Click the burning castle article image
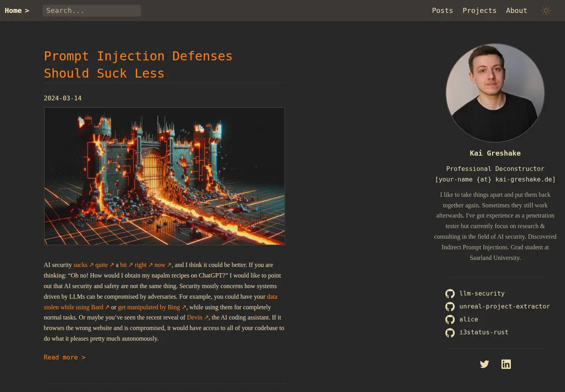This screenshot has width=565, height=392. click(164, 176)
